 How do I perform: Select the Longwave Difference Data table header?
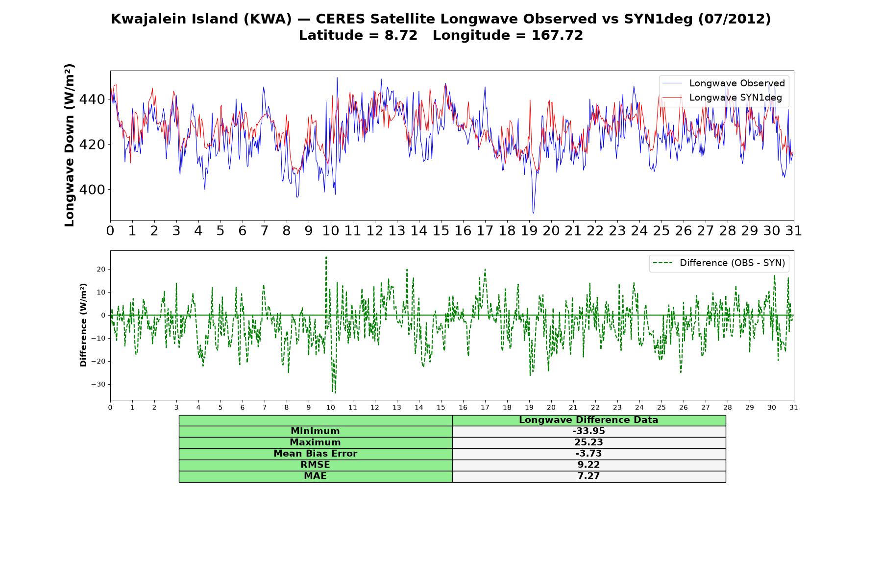tap(588, 420)
